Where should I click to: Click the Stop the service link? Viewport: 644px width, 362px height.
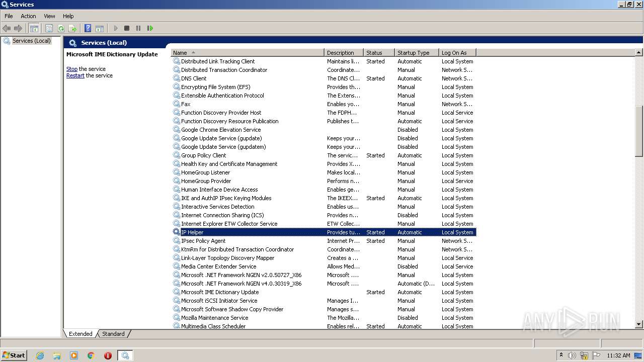pos(72,69)
